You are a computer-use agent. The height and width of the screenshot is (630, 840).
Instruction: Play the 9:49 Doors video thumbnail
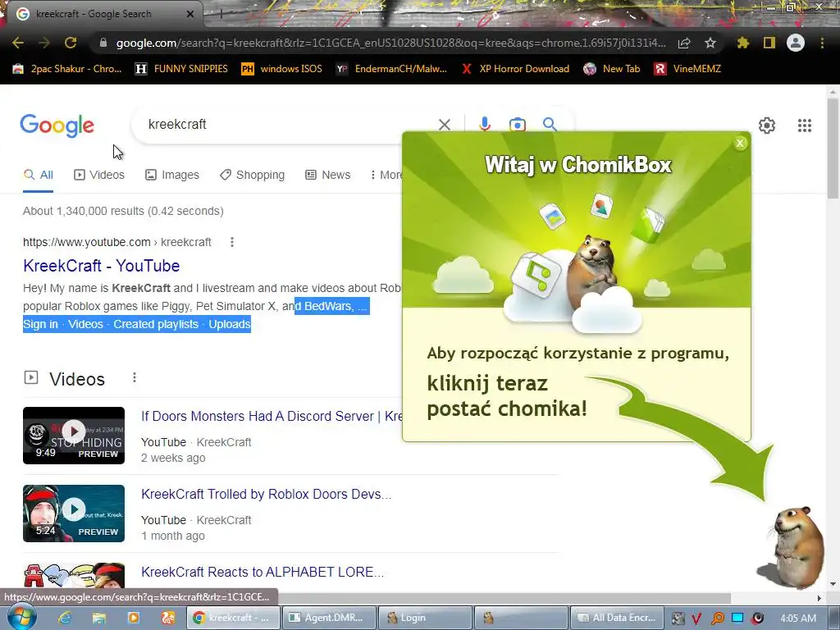pos(74,436)
